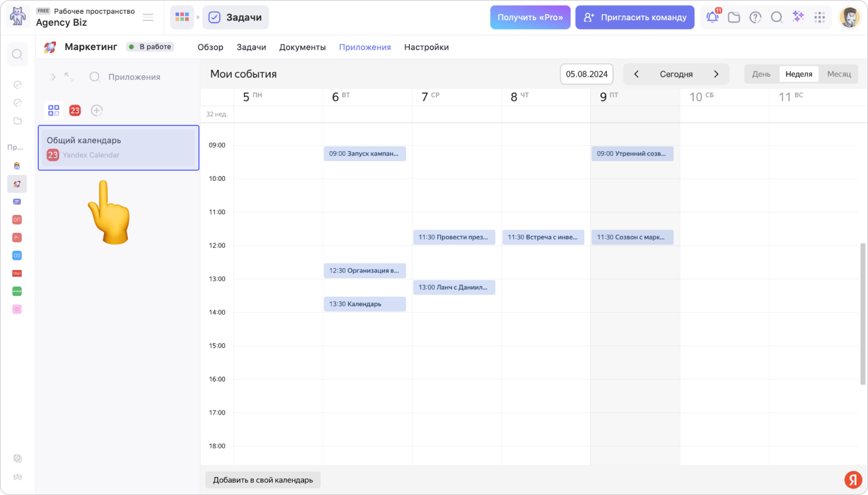The image size is (868, 495).
Task: Select the red calendar 23 icon
Action: [x=75, y=110]
